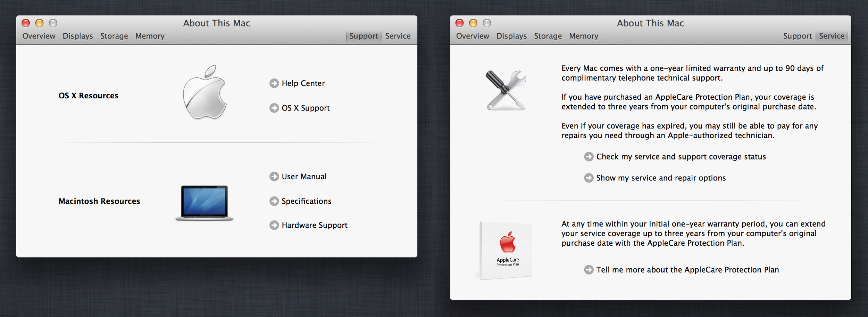Image resolution: width=868 pixels, height=317 pixels.
Task: Click the arrow icon beside Help Center
Action: pyautogui.click(x=274, y=83)
